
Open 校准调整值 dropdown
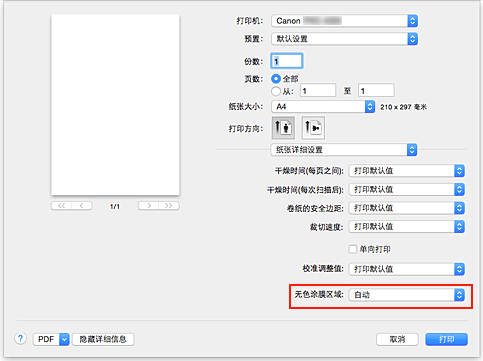[x=407, y=269]
